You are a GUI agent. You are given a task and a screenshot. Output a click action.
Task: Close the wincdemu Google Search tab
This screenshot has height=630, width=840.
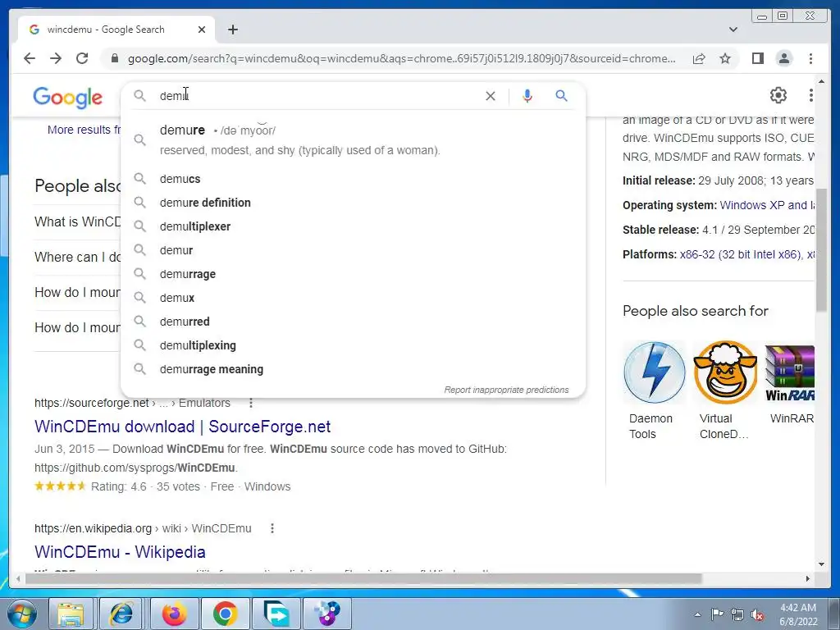(x=202, y=30)
